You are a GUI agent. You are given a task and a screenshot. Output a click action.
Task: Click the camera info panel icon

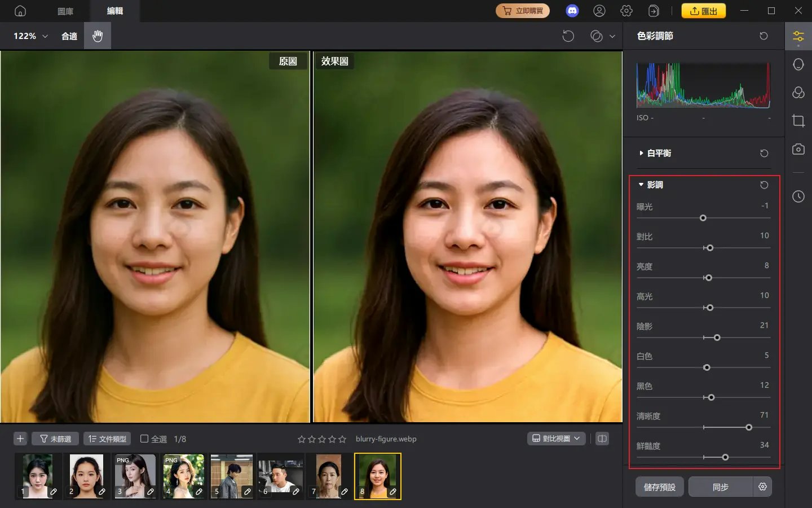click(x=798, y=149)
